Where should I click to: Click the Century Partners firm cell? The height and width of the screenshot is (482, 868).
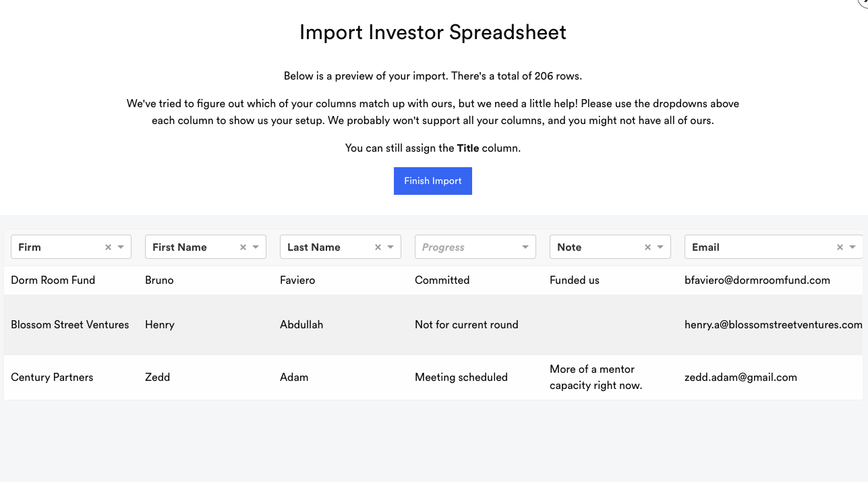pos(52,378)
